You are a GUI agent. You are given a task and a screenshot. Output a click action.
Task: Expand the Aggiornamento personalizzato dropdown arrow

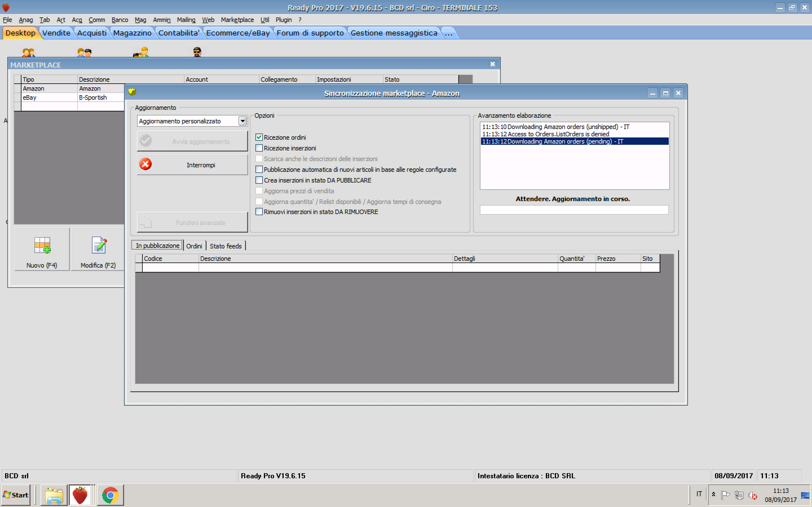pos(242,121)
